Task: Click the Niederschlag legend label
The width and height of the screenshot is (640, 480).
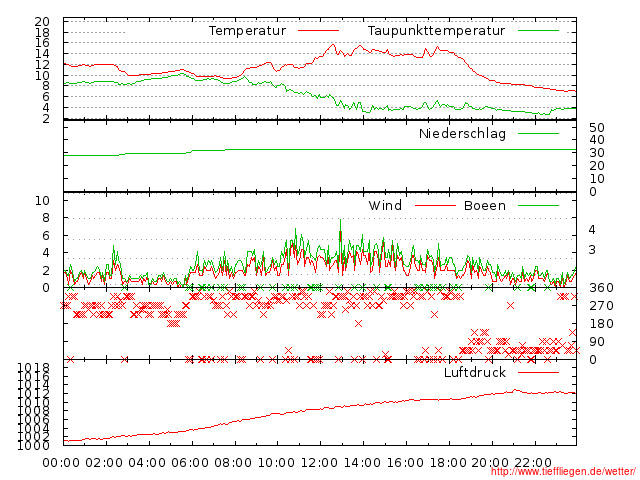Action: (x=462, y=133)
